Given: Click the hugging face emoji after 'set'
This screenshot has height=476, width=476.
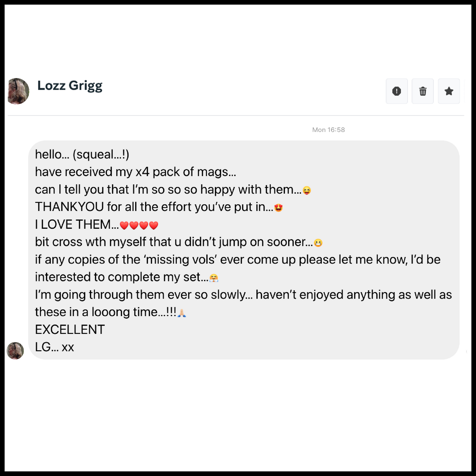Looking at the screenshot, I should coord(214,278).
